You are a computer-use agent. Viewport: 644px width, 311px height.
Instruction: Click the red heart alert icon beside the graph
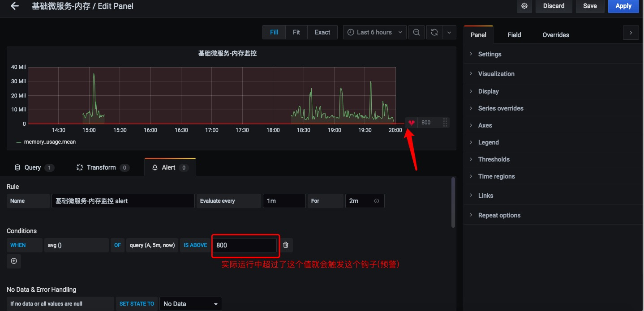coord(411,122)
